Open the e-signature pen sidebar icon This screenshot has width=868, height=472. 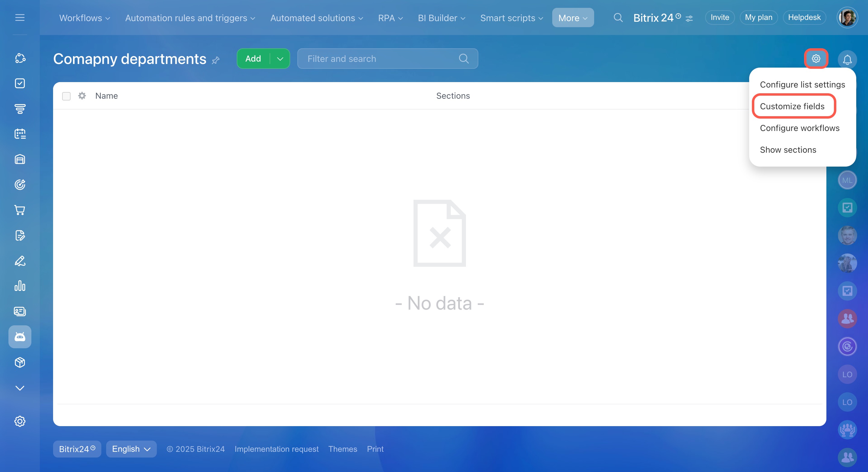click(20, 261)
